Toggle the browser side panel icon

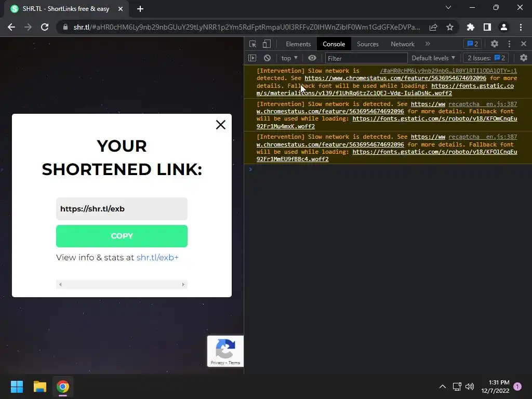(487, 27)
